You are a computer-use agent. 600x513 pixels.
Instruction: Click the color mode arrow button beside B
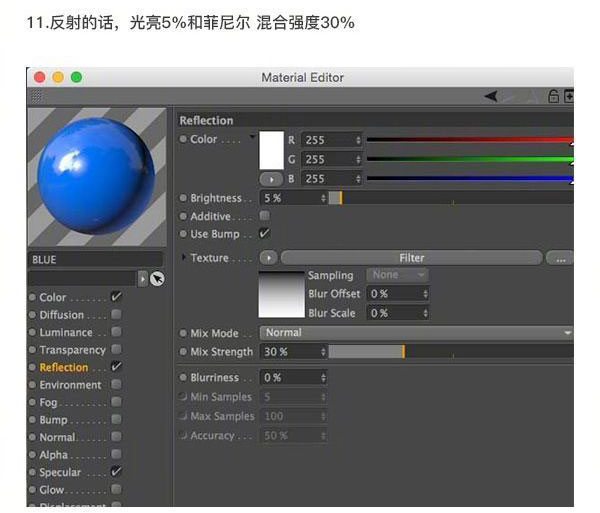[x=271, y=179]
